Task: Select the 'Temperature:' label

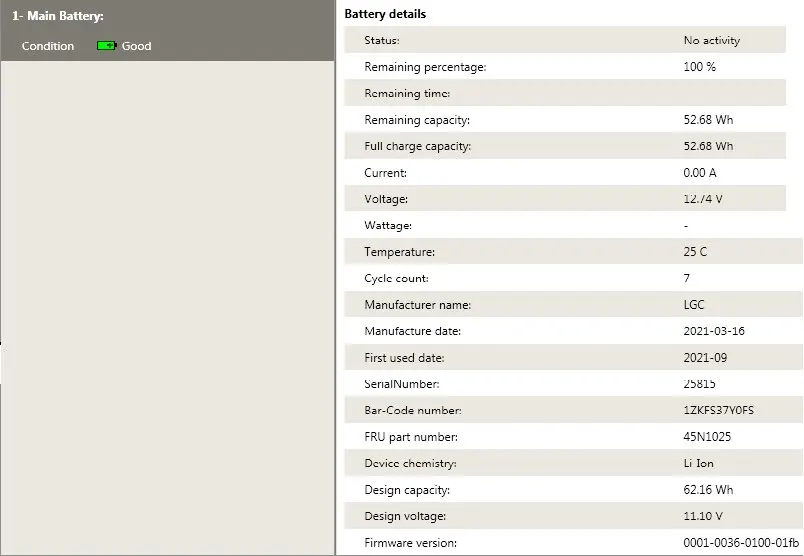Action: click(399, 252)
